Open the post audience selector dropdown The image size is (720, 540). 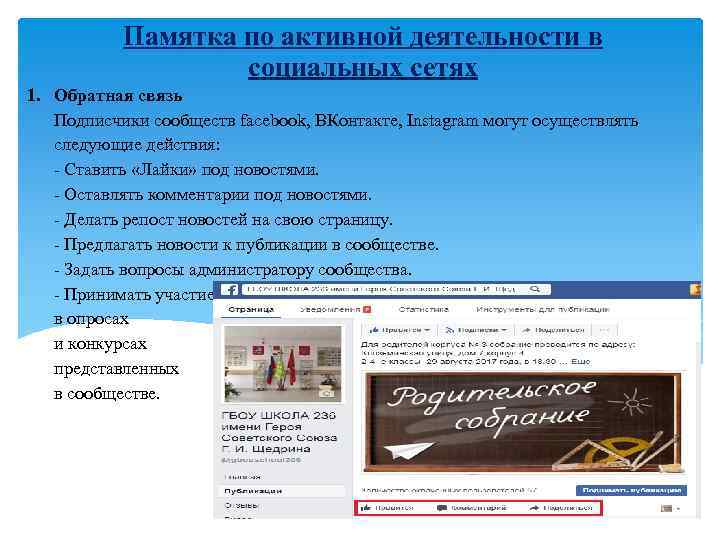(x=670, y=508)
